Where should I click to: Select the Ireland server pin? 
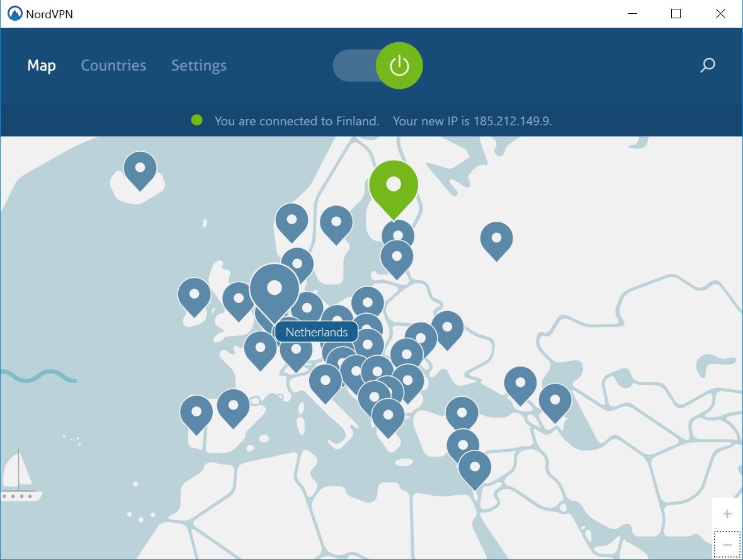tap(194, 297)
